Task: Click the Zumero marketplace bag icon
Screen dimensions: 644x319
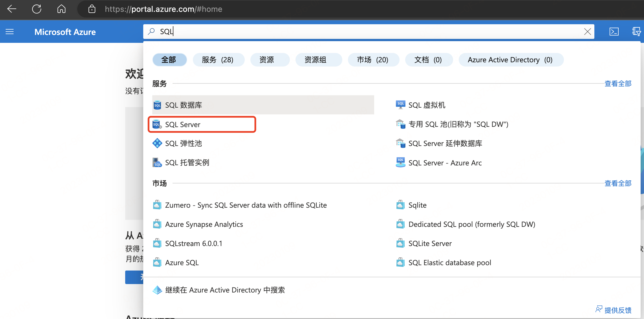Action: pyautogui.click(x=157, y=205)
